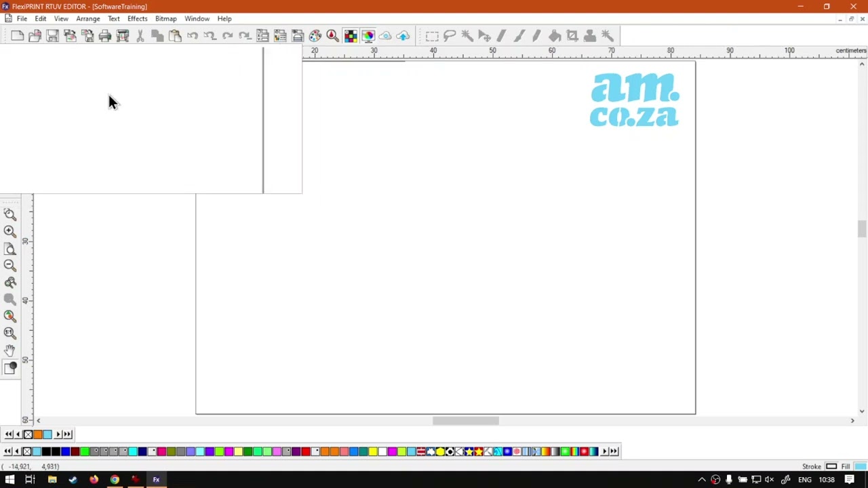Pick the stamp clone tool
The width and height of the screenshot is (868, 488).
pos(590,36)
